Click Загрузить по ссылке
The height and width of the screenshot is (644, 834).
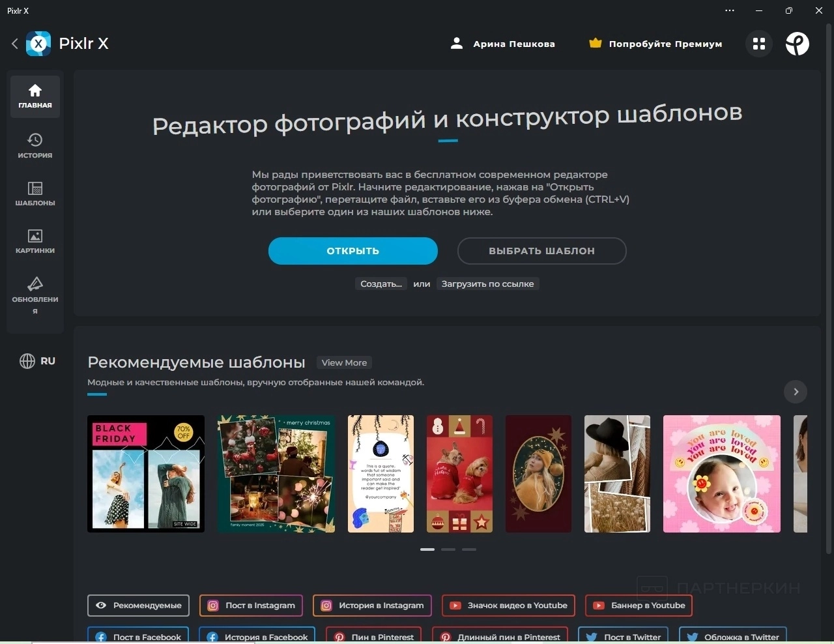pos(488,284)
